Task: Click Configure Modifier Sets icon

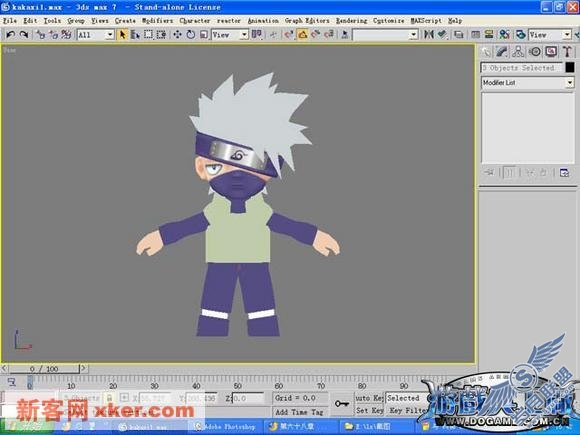Action: 564,173
